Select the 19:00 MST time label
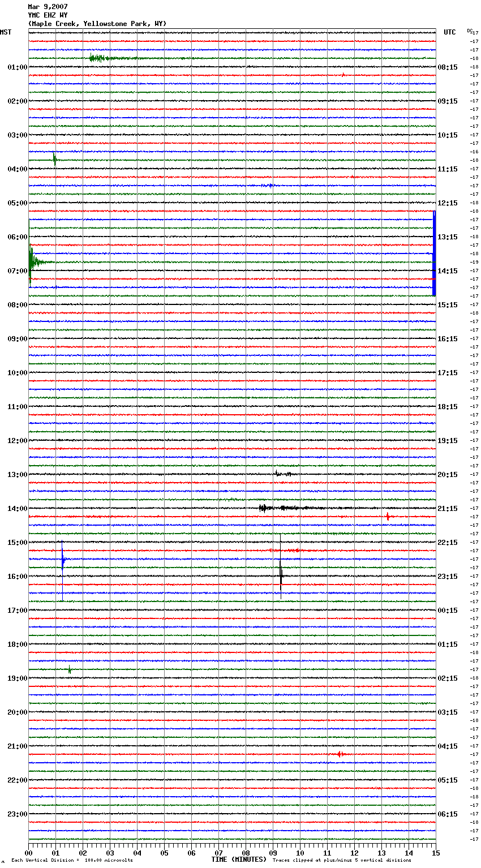481x868 pixels. click(x=18, y=678)
